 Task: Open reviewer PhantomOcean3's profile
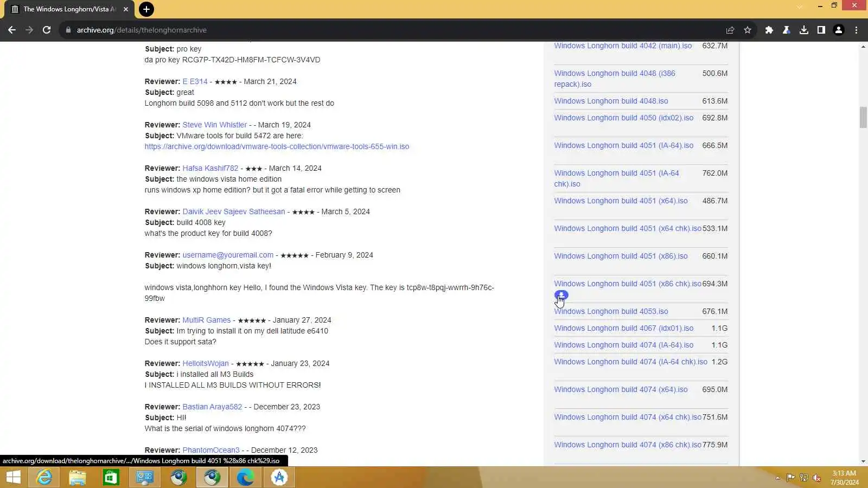210,450
